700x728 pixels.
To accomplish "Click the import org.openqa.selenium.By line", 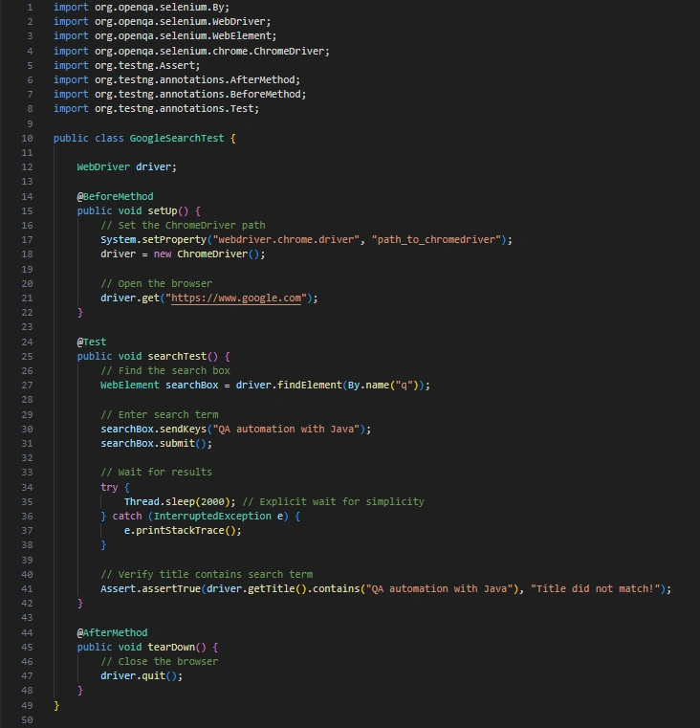I will point(142,8).
